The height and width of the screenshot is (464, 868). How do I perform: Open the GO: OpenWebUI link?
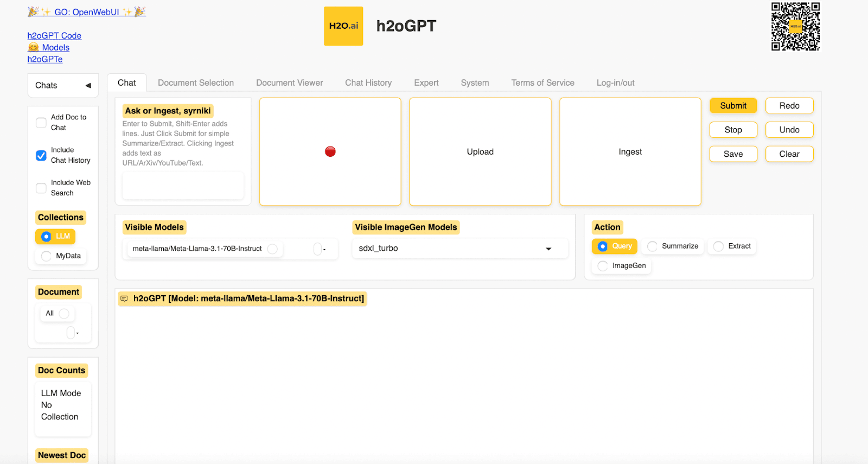point(87,11)
